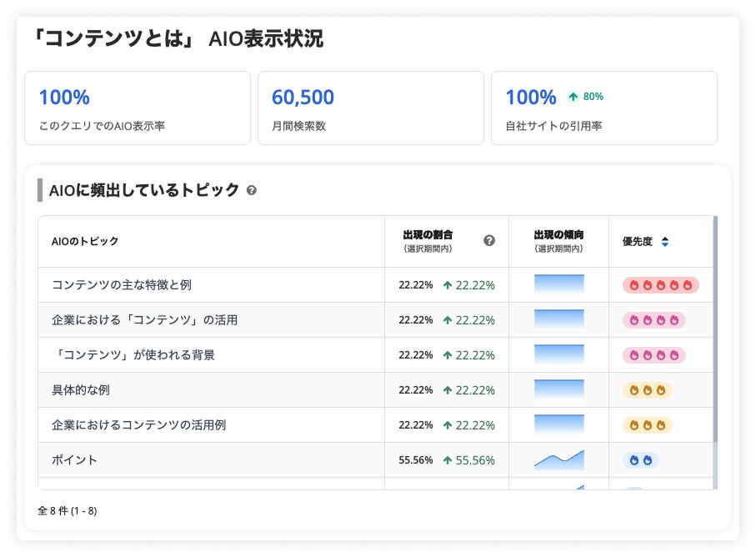Click five-flame priority badge for コンテンツの主な特徴と例
This screenshot has width=756, height=557.
tap(660, 285)
